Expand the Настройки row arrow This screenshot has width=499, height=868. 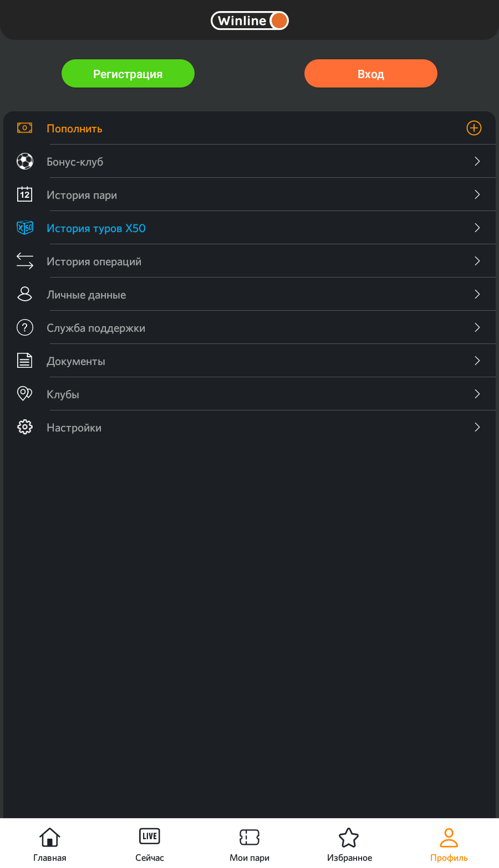tap(477, 427)
